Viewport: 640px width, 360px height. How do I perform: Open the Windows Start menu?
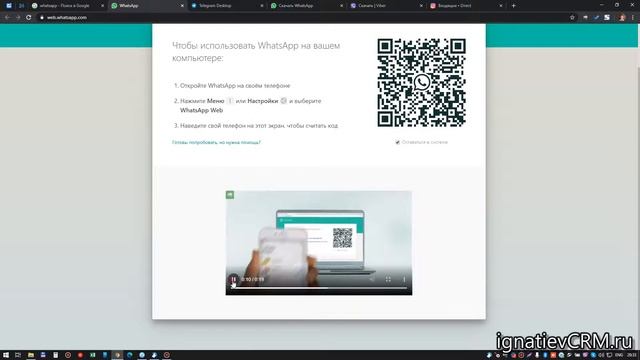pyautogui.click(x=6, y=355)
